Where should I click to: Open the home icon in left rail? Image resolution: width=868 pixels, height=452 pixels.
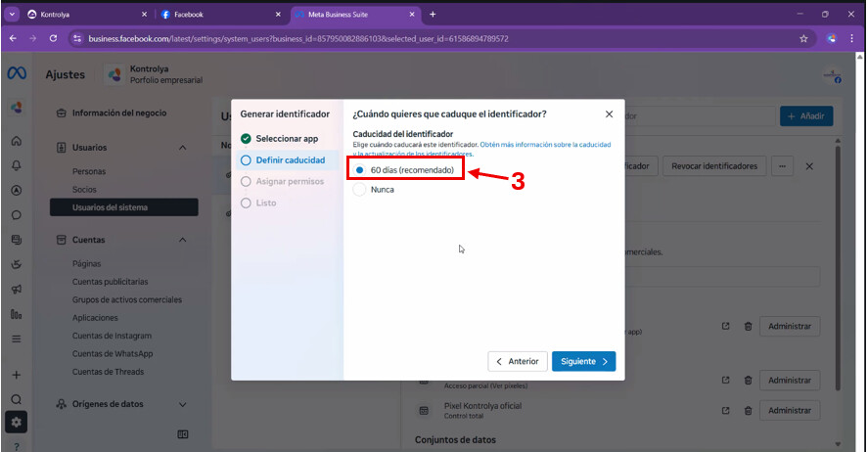point(16,141)
